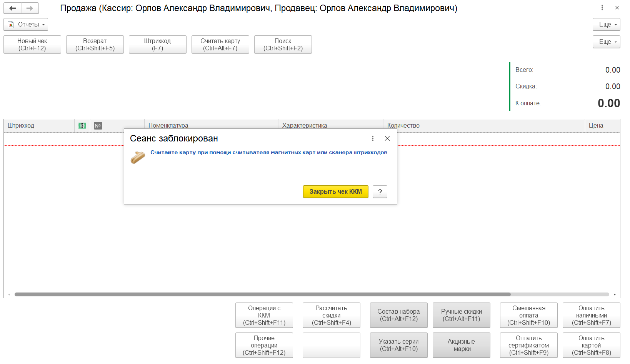Go back with the left arrow
This screenshot has height=364, width=630.
(x=12, y=8)
